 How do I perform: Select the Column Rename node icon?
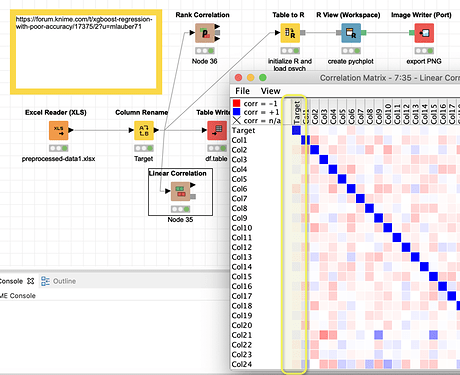click(x=144, y=130)
